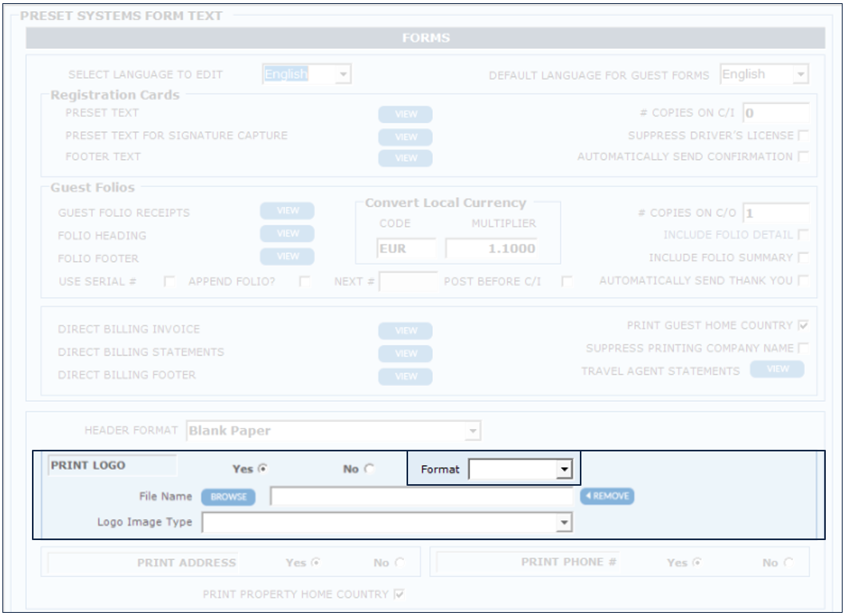Click the File Name text field
The width and height of the screenshot is (845, 616).
421,497
